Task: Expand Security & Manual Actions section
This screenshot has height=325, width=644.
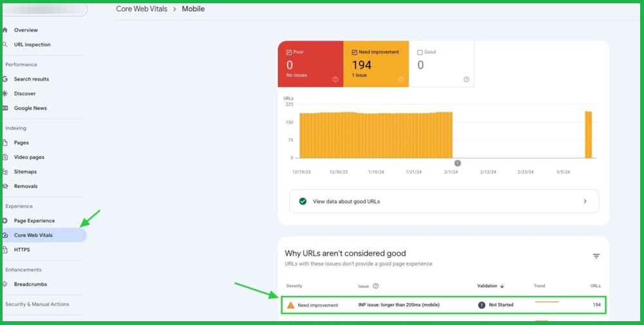Action: point(37,304)
